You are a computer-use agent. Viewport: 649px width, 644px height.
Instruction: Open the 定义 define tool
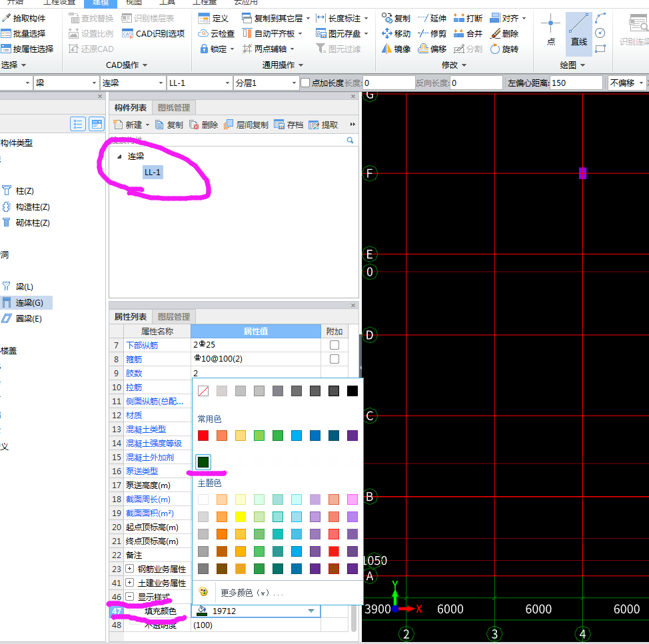point(214,18)
